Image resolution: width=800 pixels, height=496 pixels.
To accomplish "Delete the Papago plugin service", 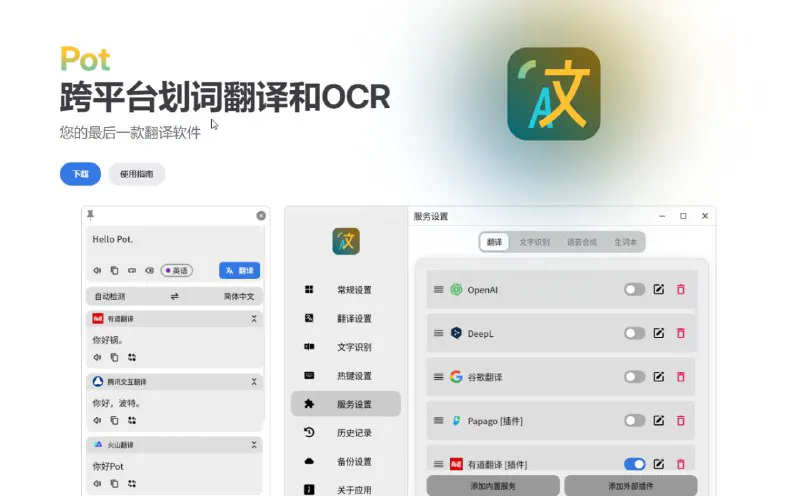I will (x=681, y=420).
